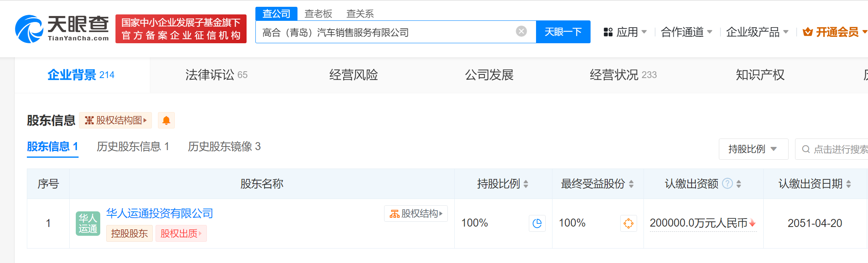The height and width of the screenshot is (263, 868).
Task: Switch to the 查关系 search tab
Action: pos(360,14)
